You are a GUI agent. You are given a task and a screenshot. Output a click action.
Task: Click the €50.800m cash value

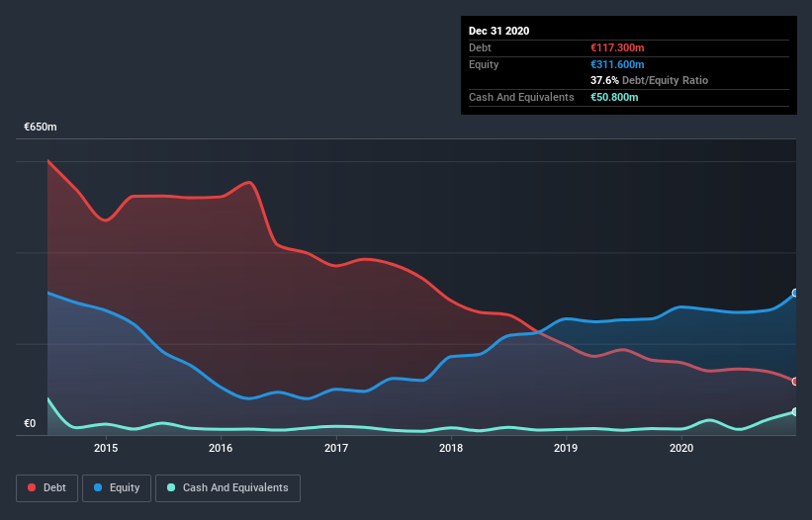click(614, 97)
